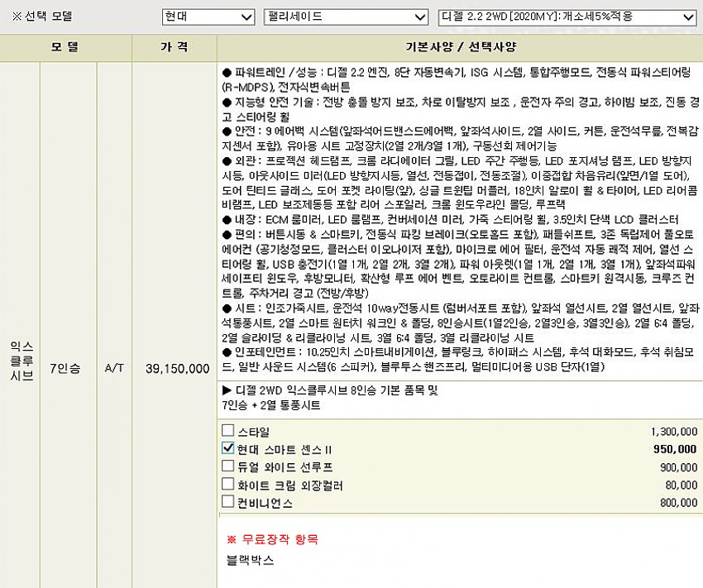Click the ▶ arrow beside 디젤 2WD 익스클루시브

[x=227, y=390]
